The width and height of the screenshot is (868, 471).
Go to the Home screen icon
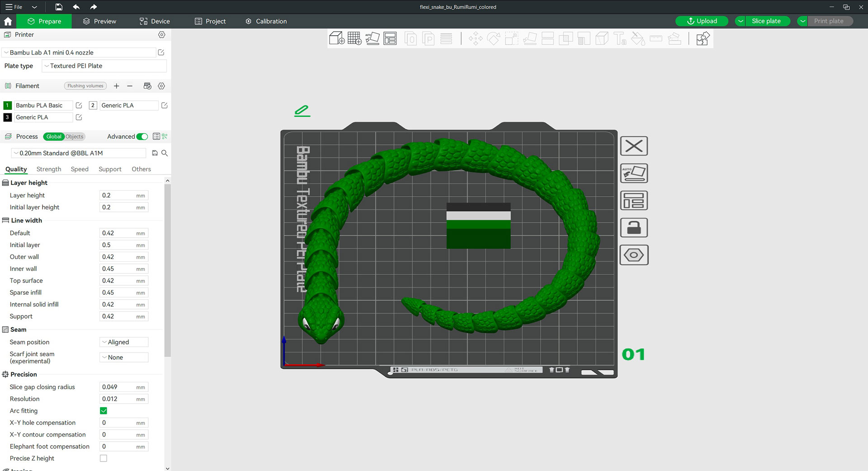8,21
